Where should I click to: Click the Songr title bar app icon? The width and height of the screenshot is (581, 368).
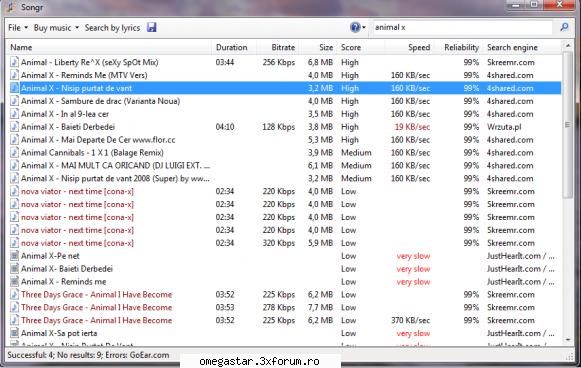click(x=11, y=7)
